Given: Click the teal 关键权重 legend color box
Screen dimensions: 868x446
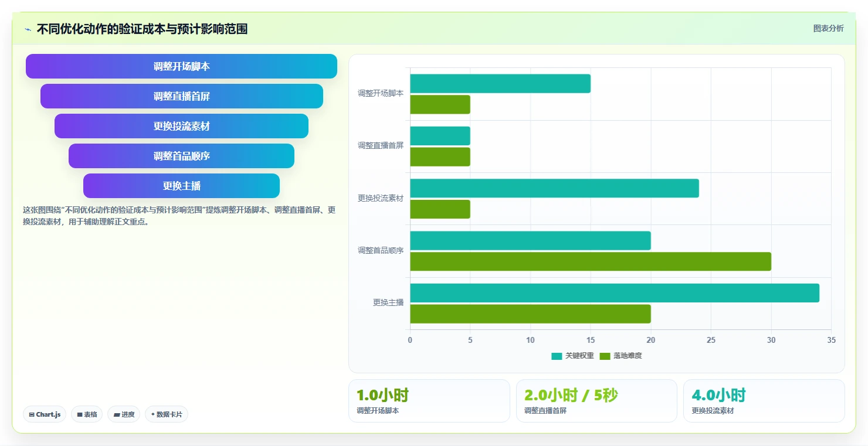Looking at the screenshot, I should [x=557, y=356].
